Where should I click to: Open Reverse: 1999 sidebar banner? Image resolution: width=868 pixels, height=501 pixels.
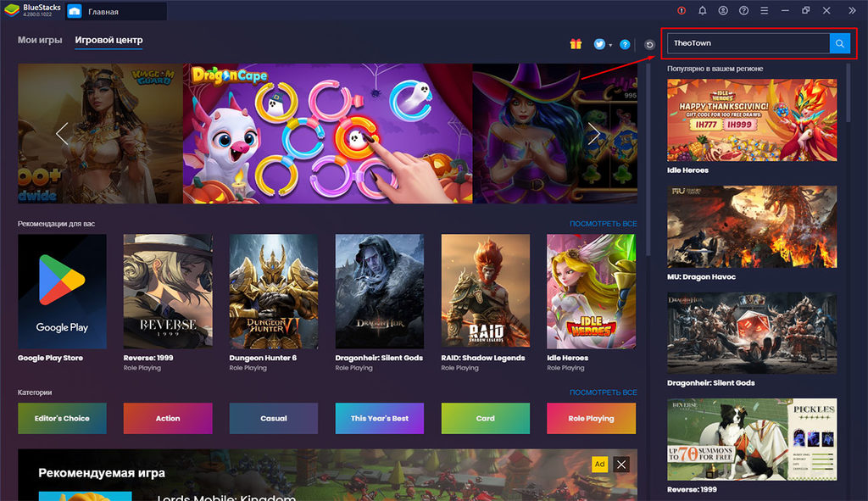pyautogui.click(x=752, y=439)
